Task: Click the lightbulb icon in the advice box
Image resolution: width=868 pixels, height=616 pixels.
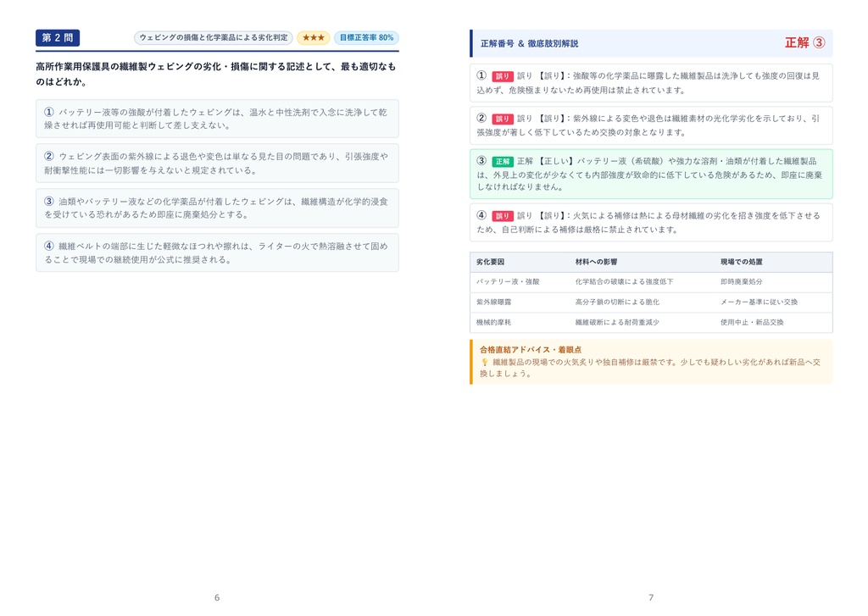Action: pos(484,362)
